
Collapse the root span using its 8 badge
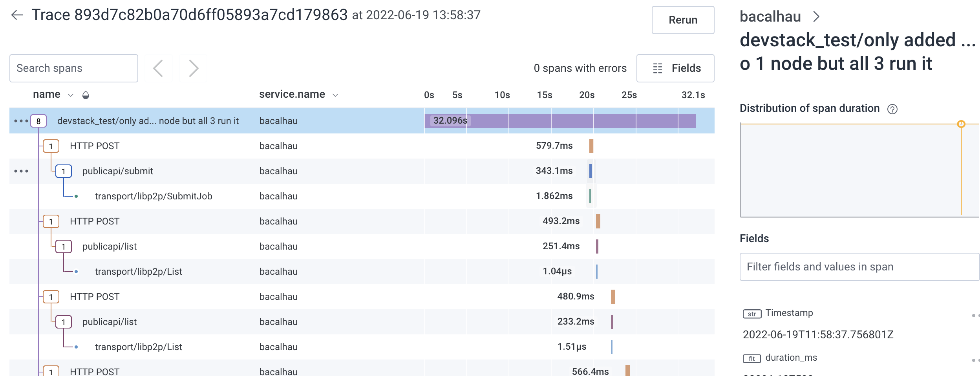click(x=38, y=121)
